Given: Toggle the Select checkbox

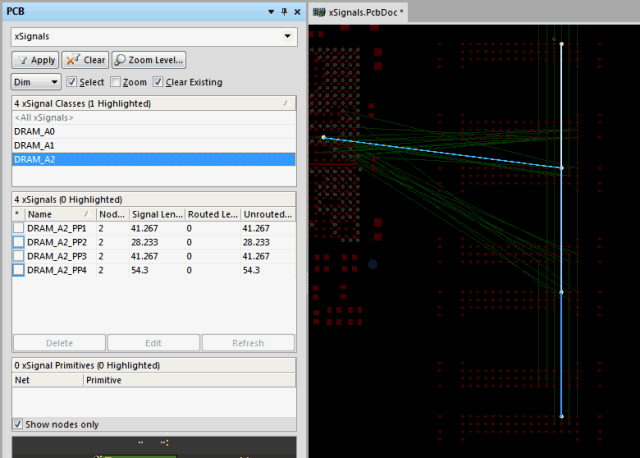Looking at the screenshot, I should click(72, 82).
